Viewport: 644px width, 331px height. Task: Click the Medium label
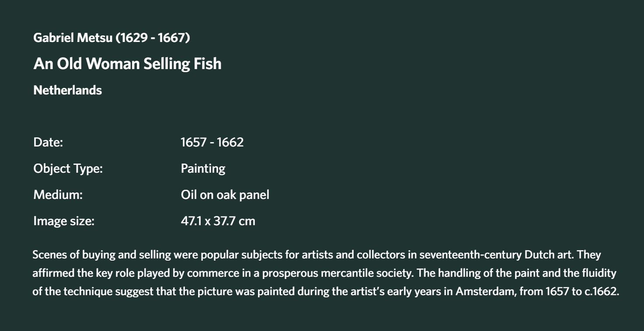58,195
